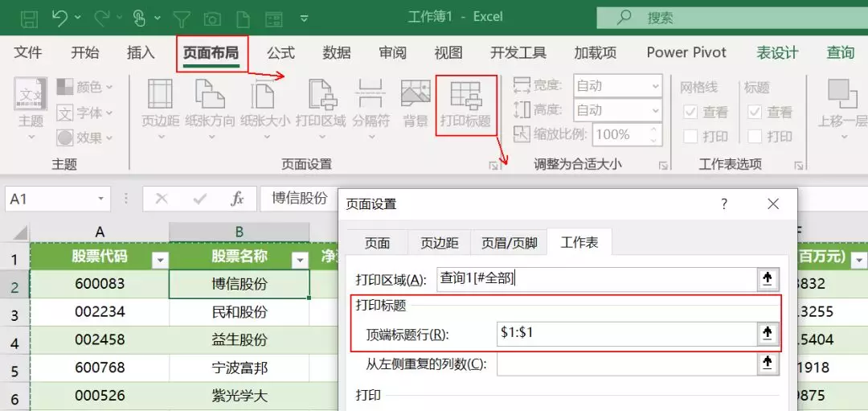Image resolution: width=868 pixels, height=411 pixels.
Task: Toggle the 标题 打印 checkbox
Action: [755, 136]
